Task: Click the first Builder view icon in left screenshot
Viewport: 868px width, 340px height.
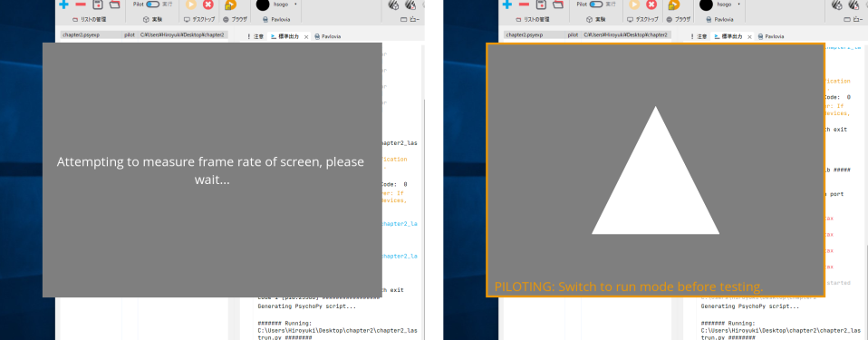Action: click(x=393, y=5)
